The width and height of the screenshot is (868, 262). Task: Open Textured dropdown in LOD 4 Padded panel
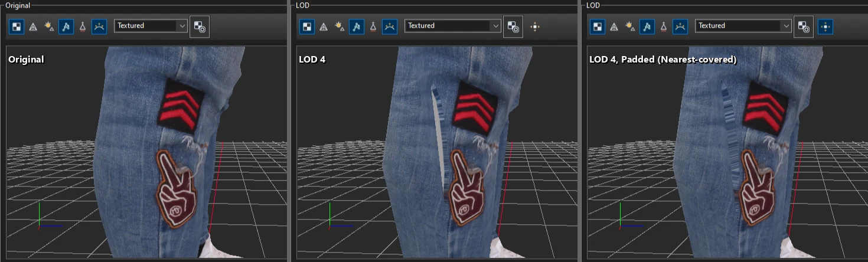click(x=743, y=26)
